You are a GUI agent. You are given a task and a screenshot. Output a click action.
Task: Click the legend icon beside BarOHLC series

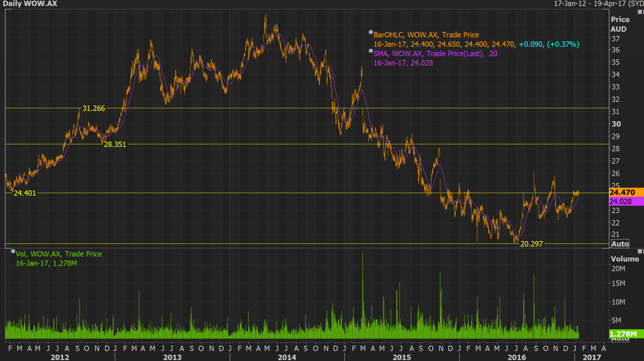click(x=371, y=32)
